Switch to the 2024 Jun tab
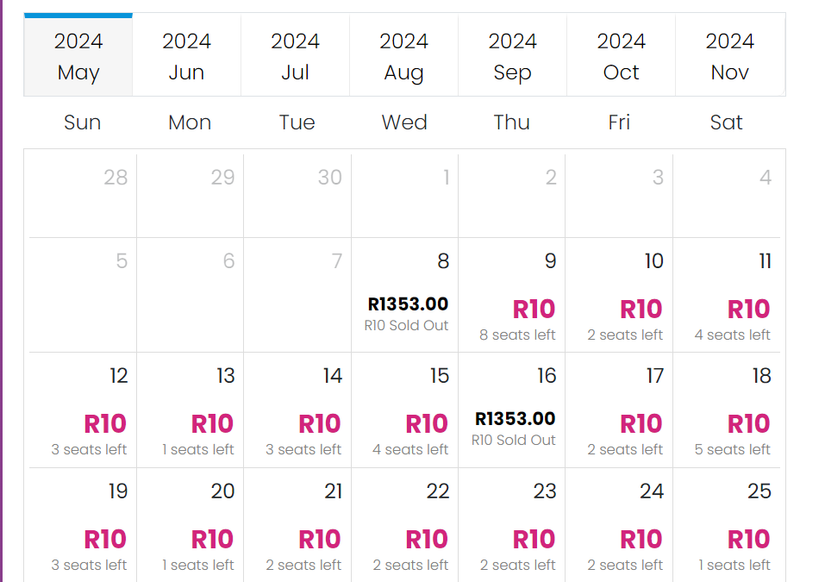The height and width of the screenshot is (582, 825). click(x=186, y=56)
